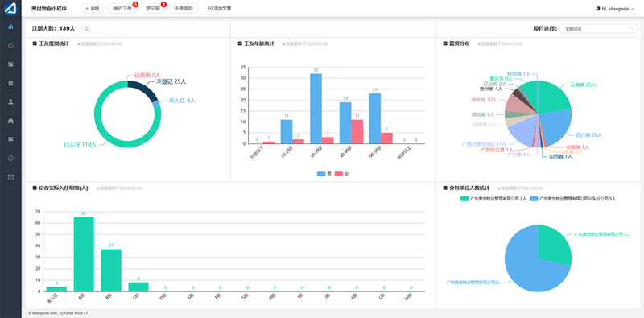The height and width of the screenshot is (318, 644).
Task: Toggle 广东奥世物业管理有限公司 2人 legend entry
Action: (493, 199)
